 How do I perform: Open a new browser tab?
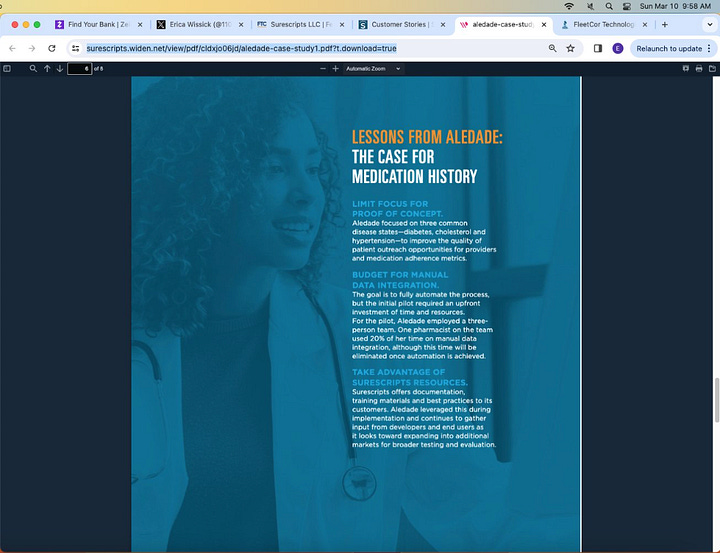coord(664,25)
